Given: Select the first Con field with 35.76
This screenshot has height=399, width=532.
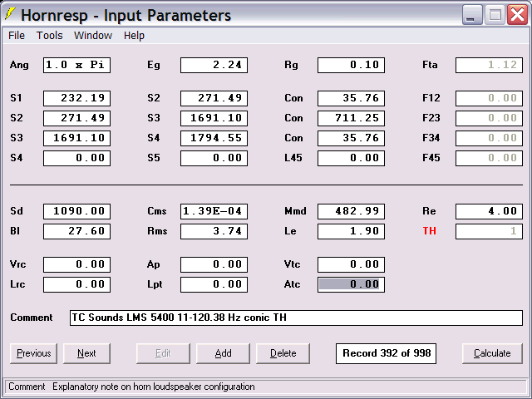Looking at the screenshot, I should pyautogui.click(x=351, y=98).
